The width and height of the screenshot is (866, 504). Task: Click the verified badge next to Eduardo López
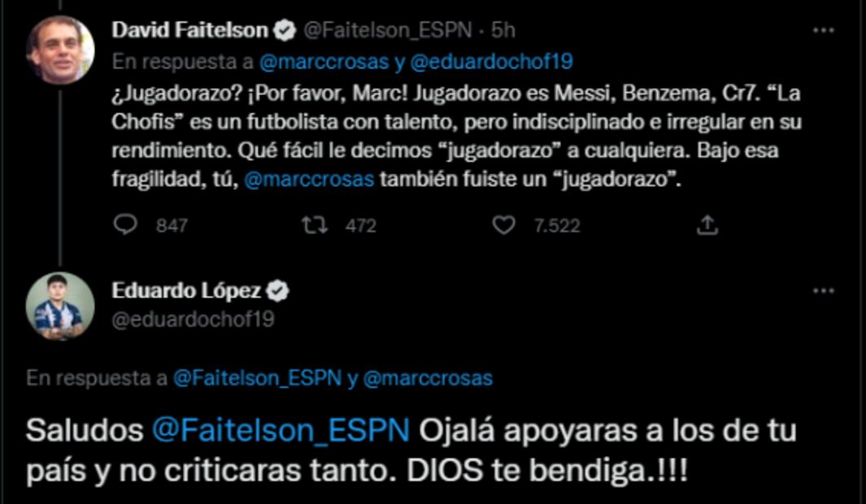click(x=279, y=290)
